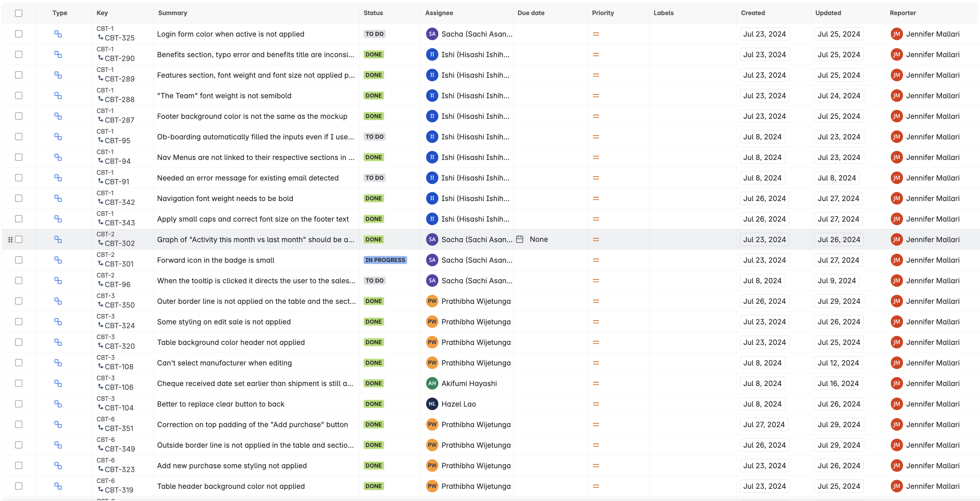This screenshot has width=980, height=501.
Task: Click Jennifer Mallari avatar in CBT-319 row
Action: [x=896, y=486]
